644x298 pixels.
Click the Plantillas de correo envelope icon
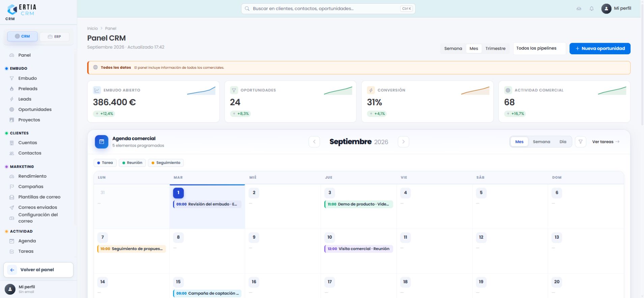click(x=12, y=197)
